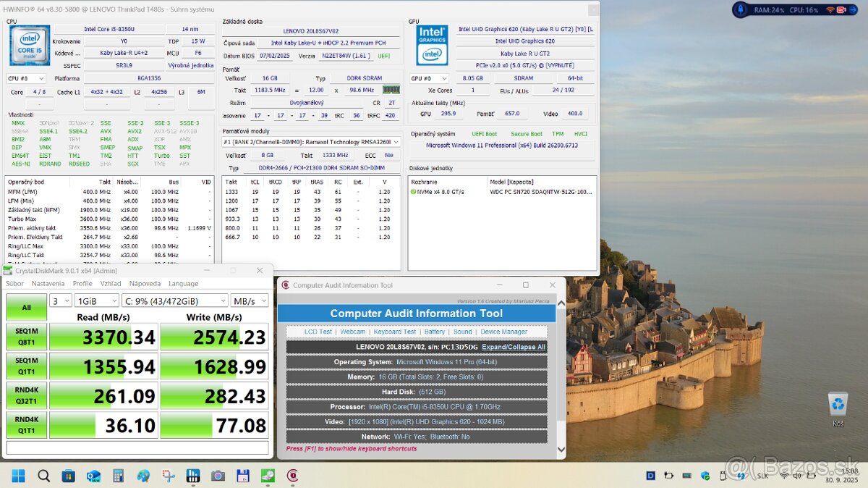
Task: Click the Keyboard Test link
Action: pos(395,332)
